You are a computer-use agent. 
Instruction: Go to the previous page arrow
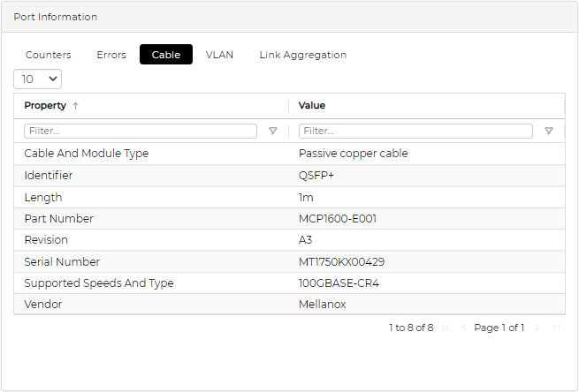click(464, 328)
